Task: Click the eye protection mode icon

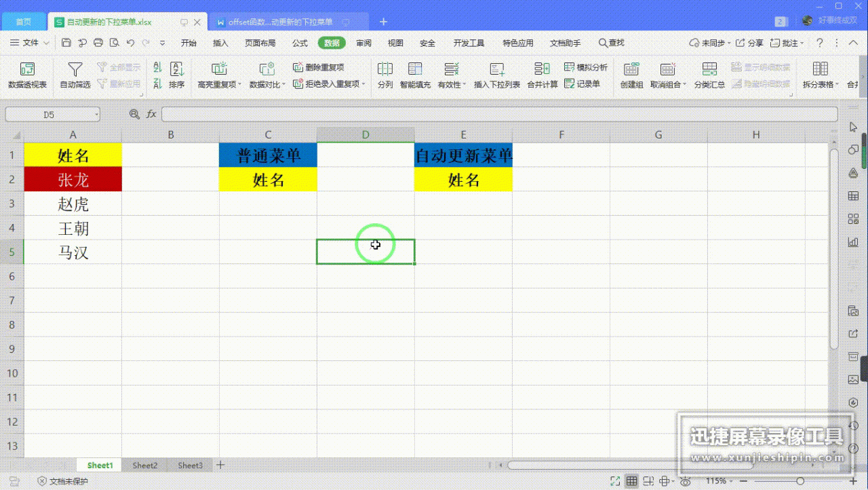Action: coord(686,481)
